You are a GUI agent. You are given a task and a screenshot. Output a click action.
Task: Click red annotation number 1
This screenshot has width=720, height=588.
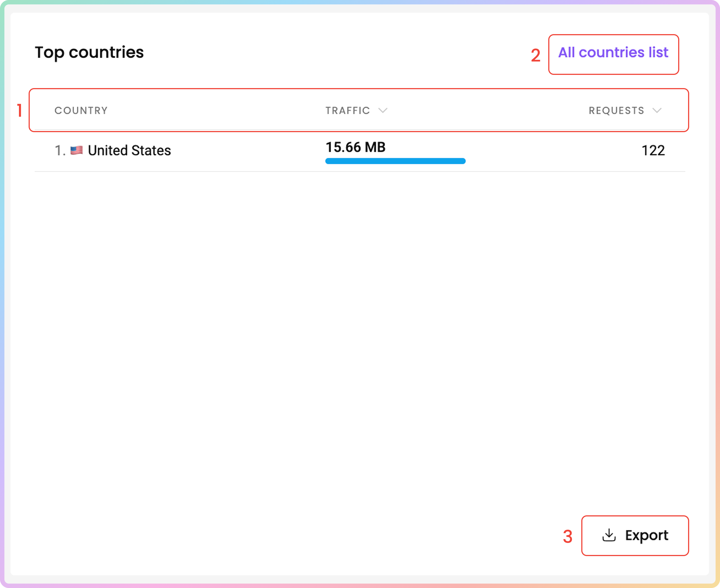pos(20,111)
